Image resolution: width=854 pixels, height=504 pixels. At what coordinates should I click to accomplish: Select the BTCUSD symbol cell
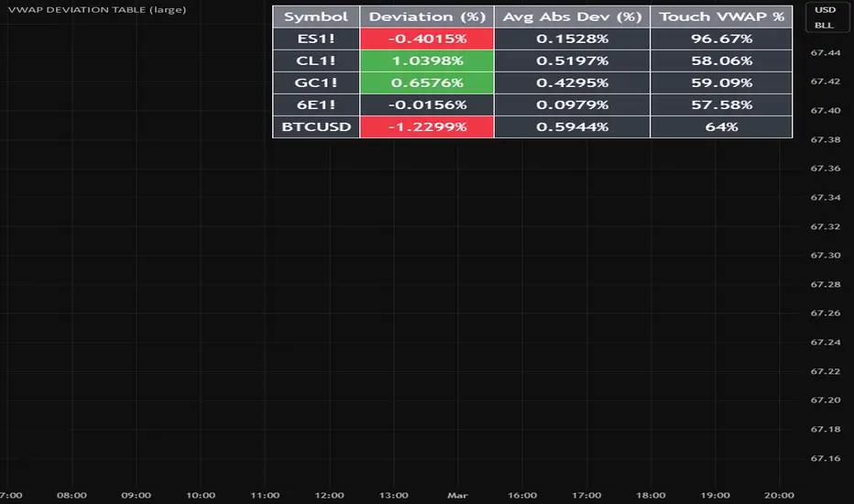click(x=316, y=127)
